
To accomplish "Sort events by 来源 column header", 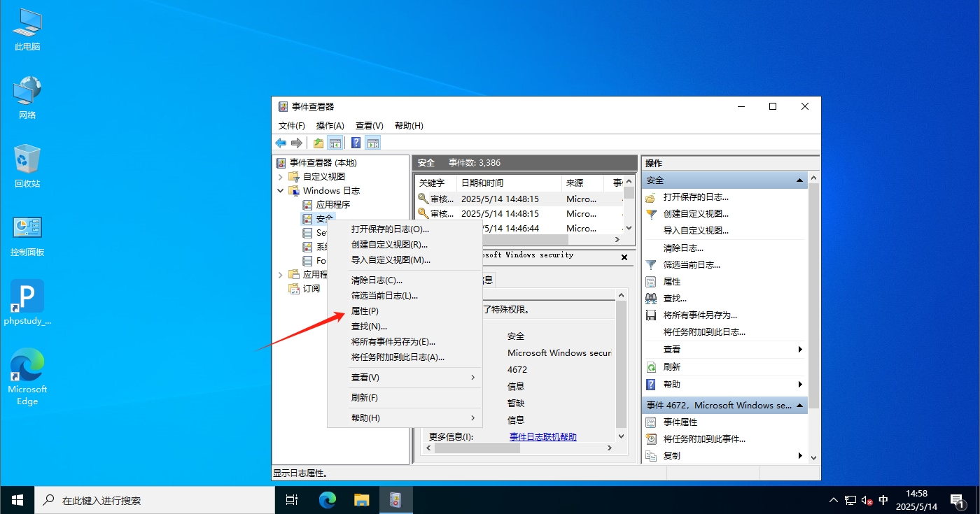I will (x=582, y=183).
